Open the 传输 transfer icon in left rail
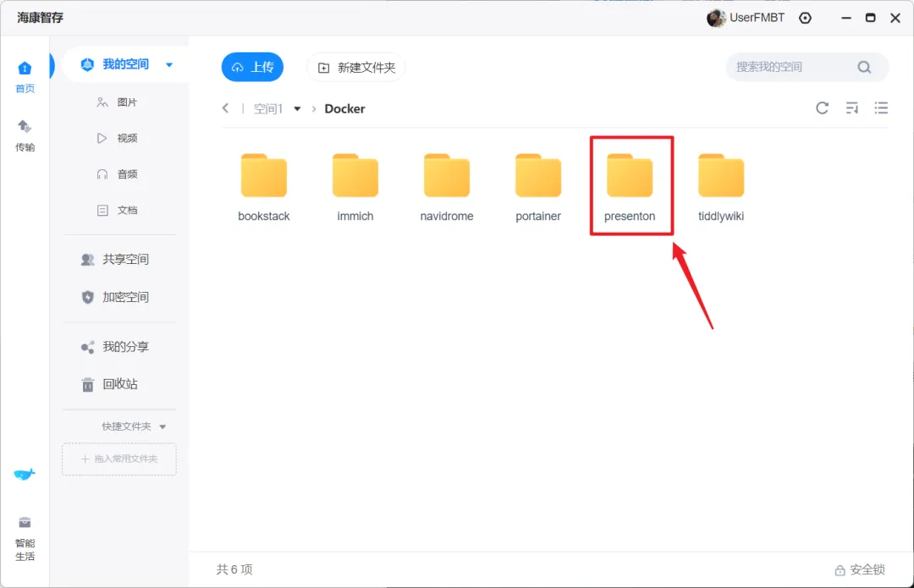 25,135
